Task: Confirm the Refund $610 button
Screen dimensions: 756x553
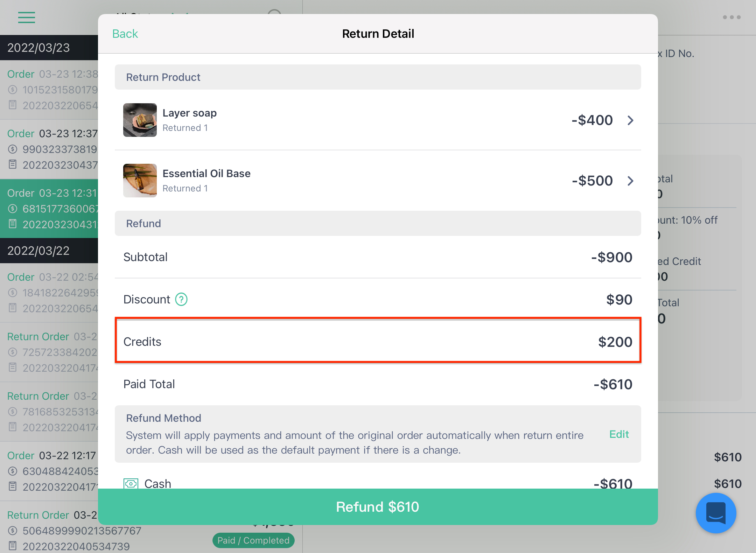Action: tap(378, 507)
